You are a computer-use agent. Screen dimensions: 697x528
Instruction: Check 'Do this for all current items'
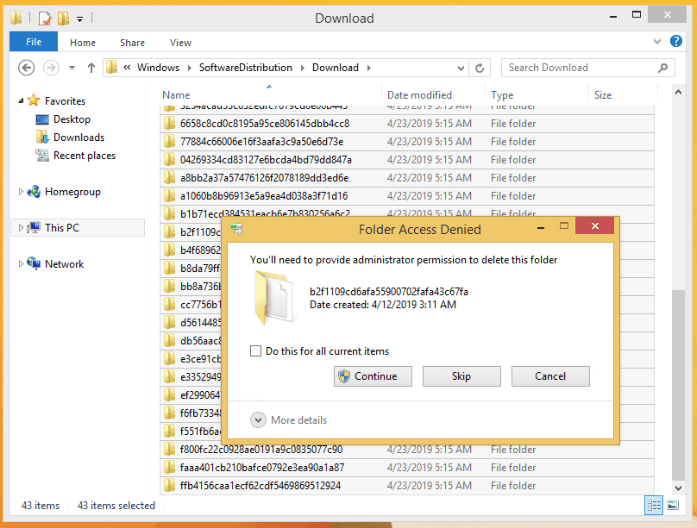[256, 351]
